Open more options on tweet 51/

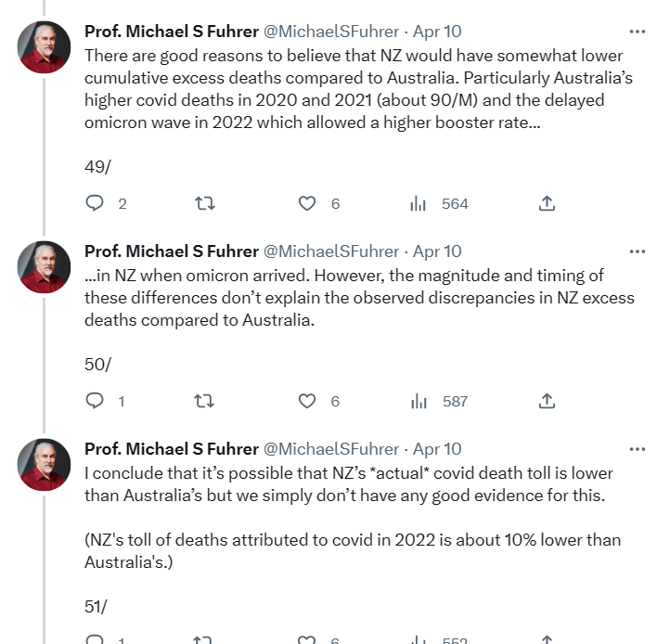click(637, 449)
